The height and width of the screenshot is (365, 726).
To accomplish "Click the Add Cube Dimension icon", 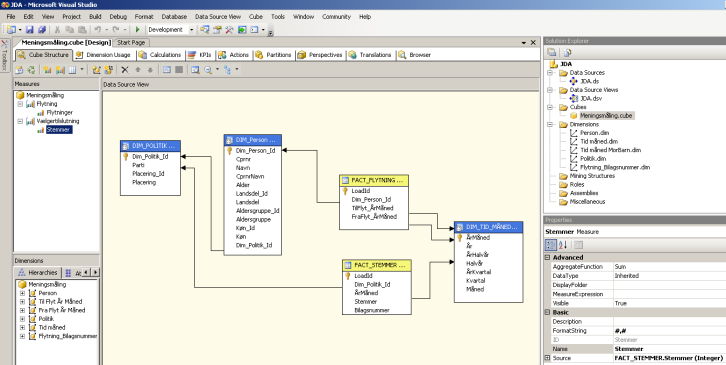I will [96, 70].
